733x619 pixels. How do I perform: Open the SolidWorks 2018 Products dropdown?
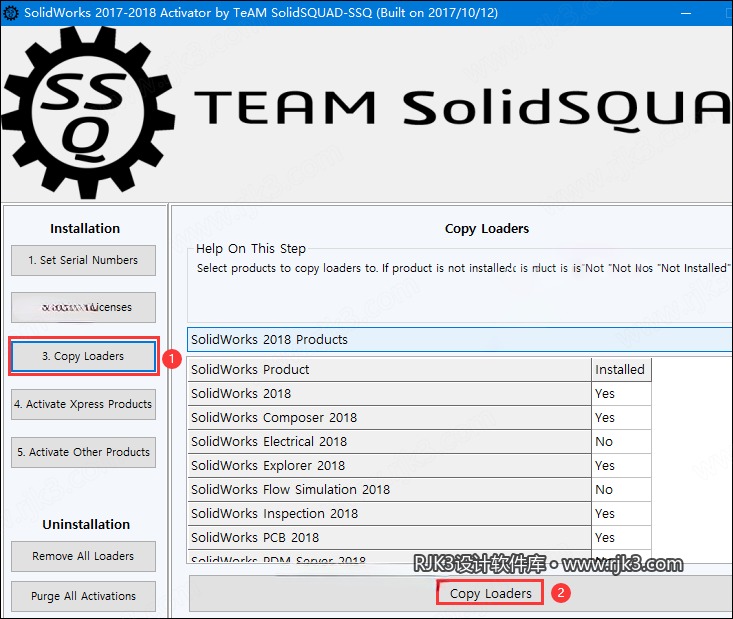click(x=460, y=339)
